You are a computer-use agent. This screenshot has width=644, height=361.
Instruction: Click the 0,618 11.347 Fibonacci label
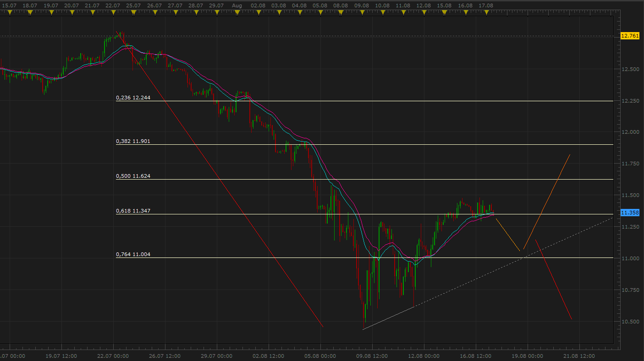coord(133,211)
